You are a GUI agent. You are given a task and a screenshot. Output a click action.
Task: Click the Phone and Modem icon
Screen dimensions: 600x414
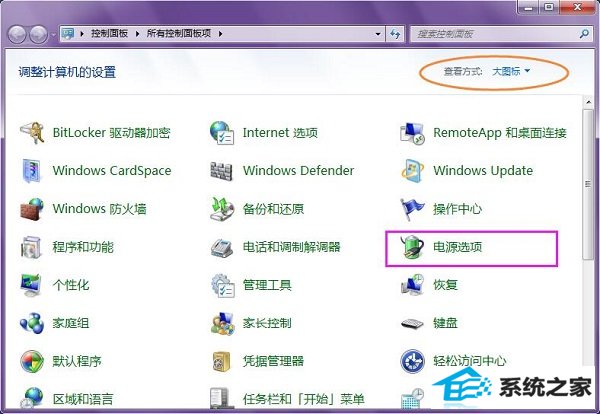pyautogui.click(x=222, y=248)
